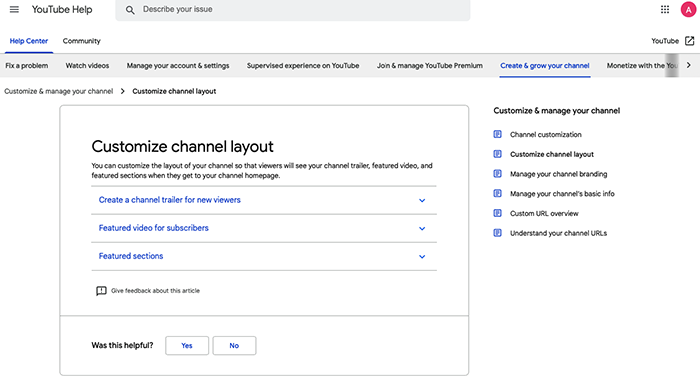Screen dimensions: 700x388
Task: Expand Featured video for subscribers chevron
Action: coord(422,229)
